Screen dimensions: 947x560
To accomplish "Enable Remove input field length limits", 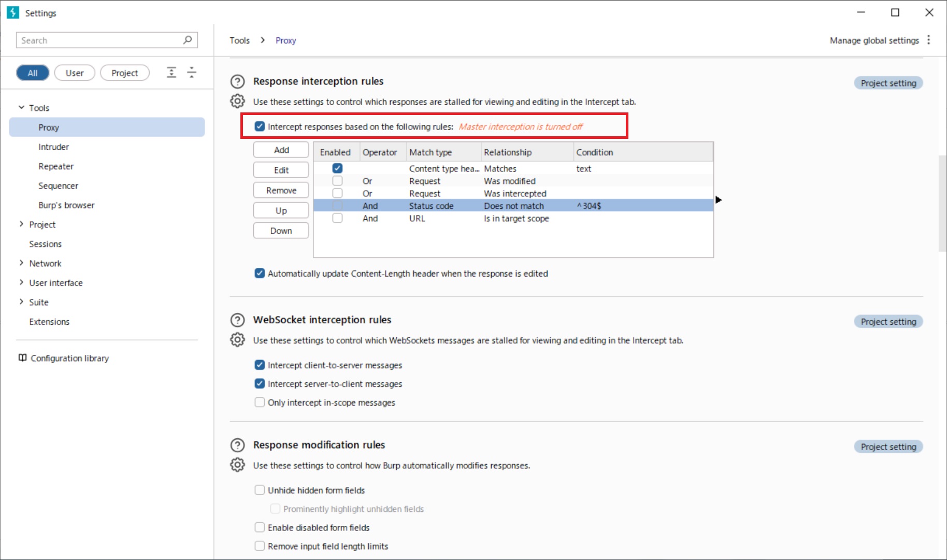I will [x=260, y=546].
